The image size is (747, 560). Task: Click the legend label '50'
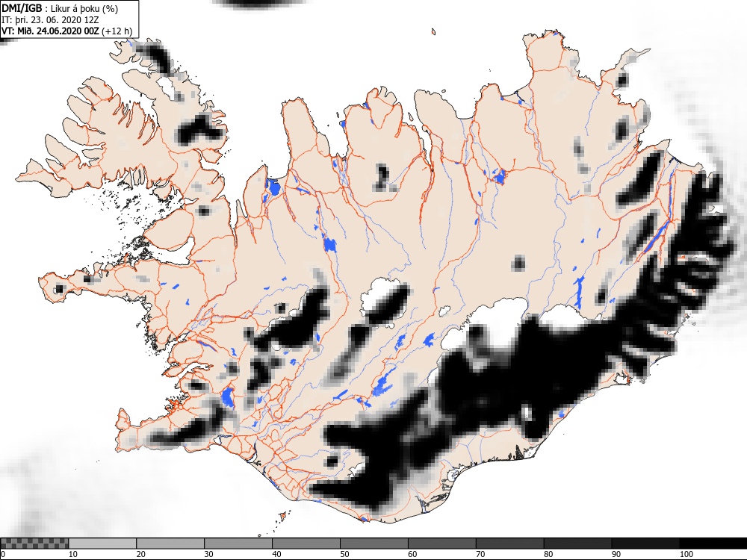pos(344,554)
